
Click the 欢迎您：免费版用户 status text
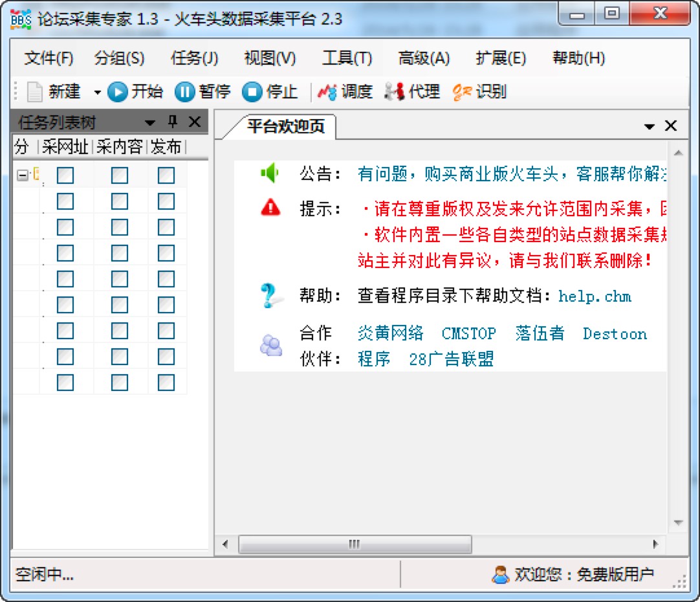coord(584,574)
